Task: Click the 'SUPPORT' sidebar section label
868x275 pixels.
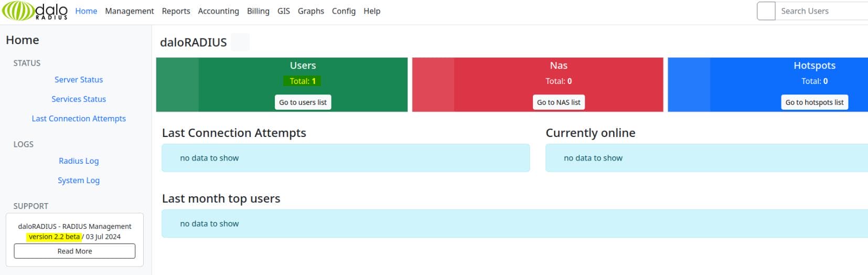Action: (x=31, y=206)
